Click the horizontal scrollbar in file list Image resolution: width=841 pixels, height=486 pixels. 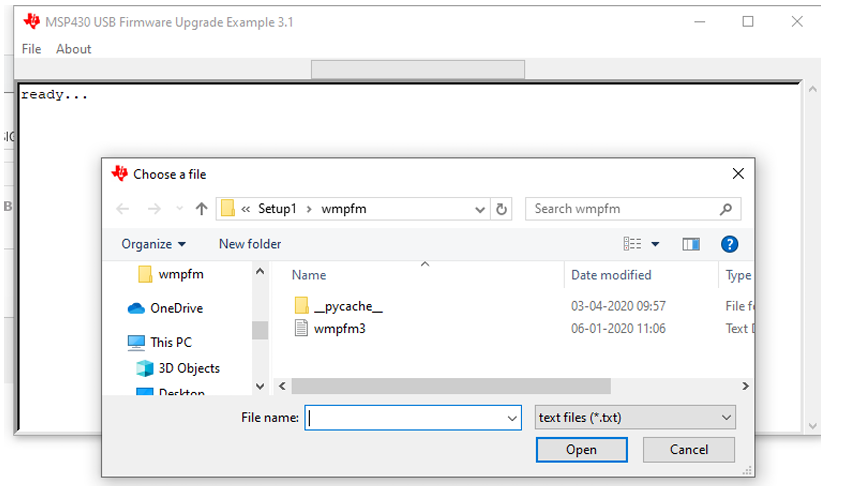(450, 386)
